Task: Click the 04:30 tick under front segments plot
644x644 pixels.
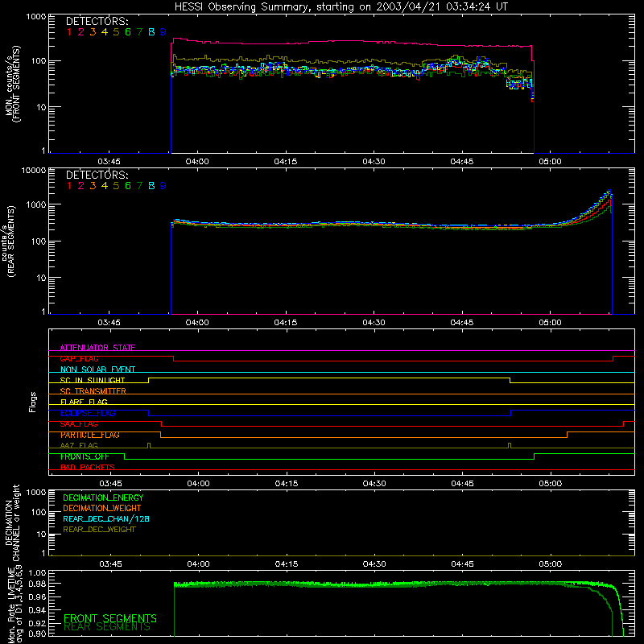Action: tap(374, 162)
